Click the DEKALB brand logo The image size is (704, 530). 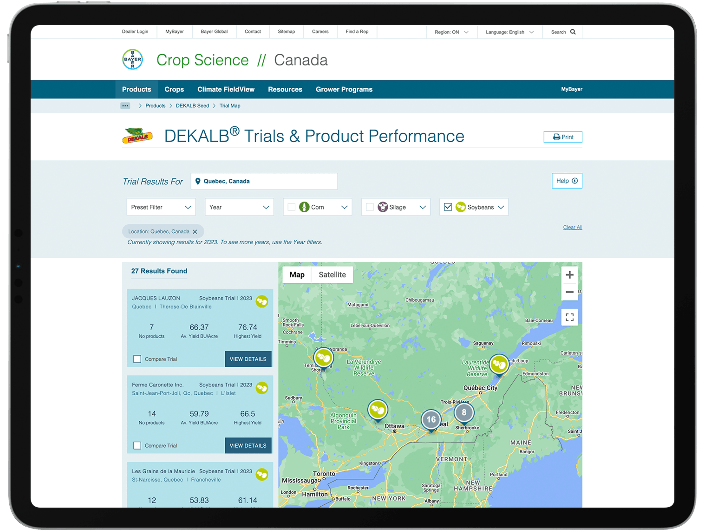(137, 136)
